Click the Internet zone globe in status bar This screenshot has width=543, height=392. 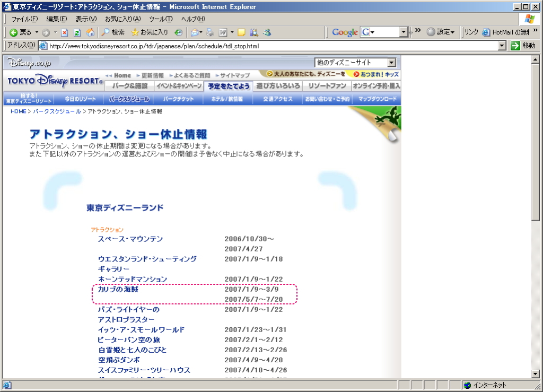pos(468,385)
